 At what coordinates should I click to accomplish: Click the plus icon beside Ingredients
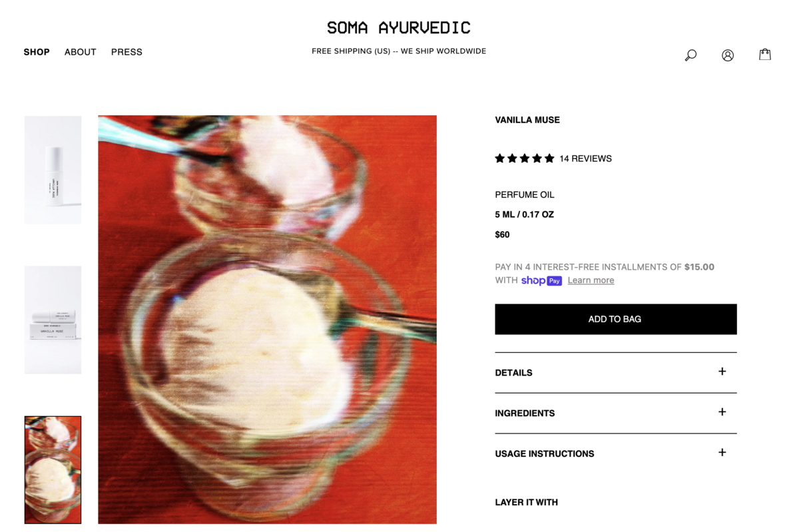point(722,412)
